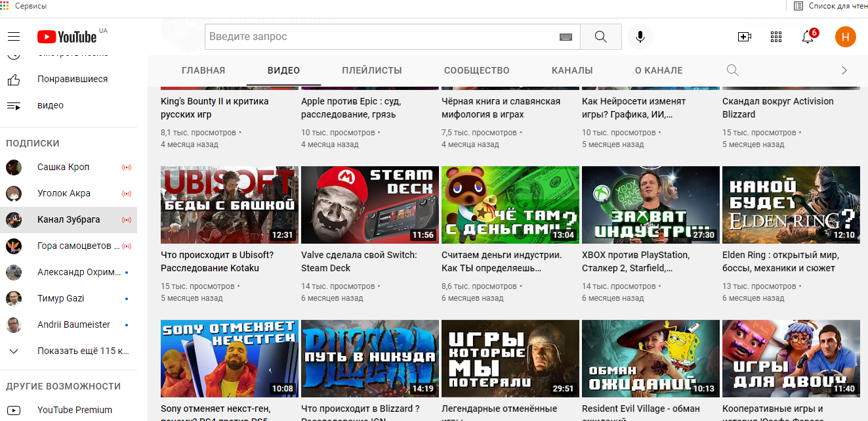
Task: Click the liked videos thumbs-up icon
Action: 14,79
